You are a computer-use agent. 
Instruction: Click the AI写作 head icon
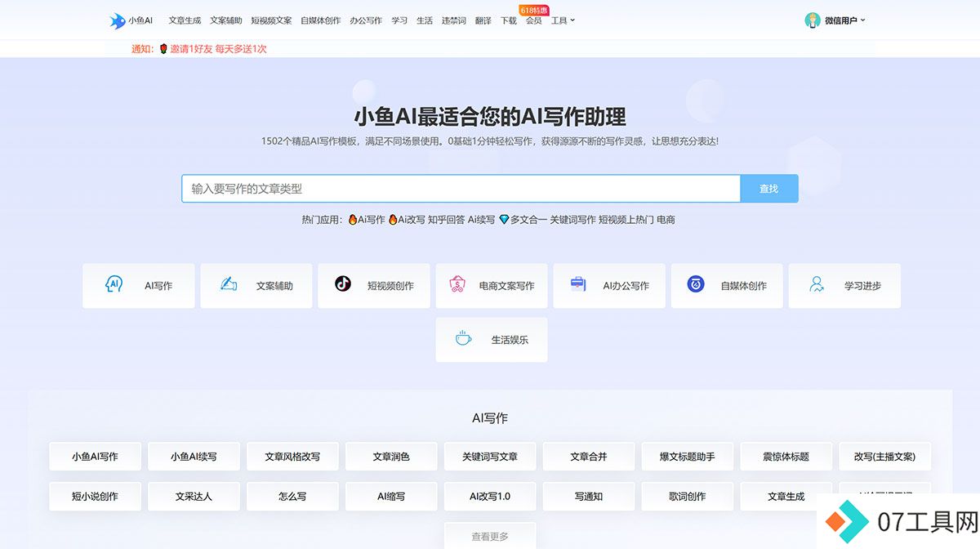(114, 284)
